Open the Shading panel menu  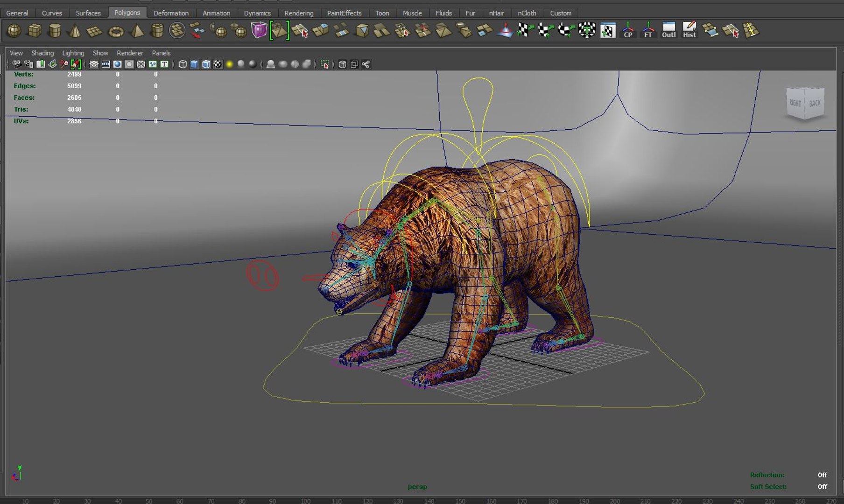click(x=42, y=53)
